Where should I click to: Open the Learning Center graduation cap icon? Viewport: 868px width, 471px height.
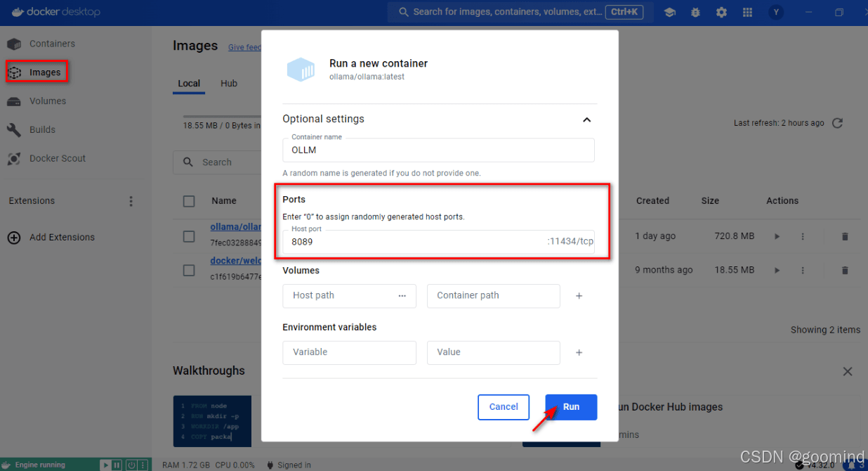click(x=670, y=12)
